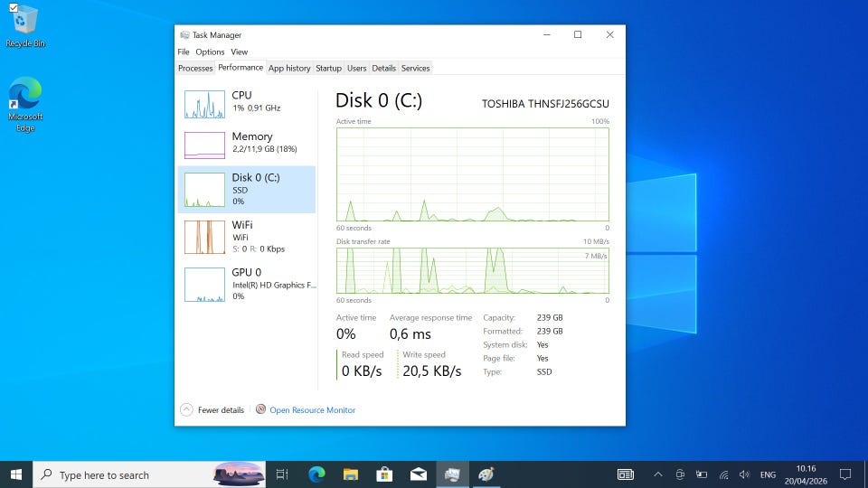Open the Services tab
This screenshot has width=868, height=488.
coord(415,68)
